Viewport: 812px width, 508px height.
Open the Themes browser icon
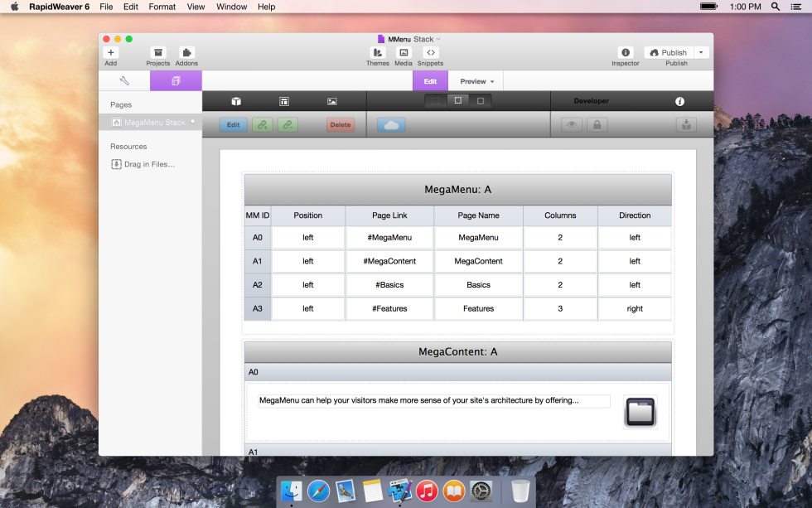click(378, 52)
